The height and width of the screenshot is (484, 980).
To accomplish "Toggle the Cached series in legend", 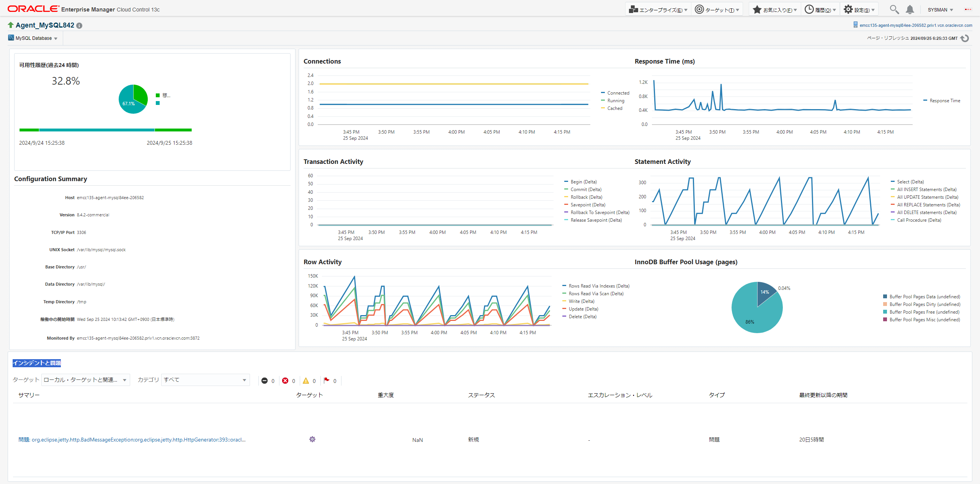I will click(x=612, y=108).
